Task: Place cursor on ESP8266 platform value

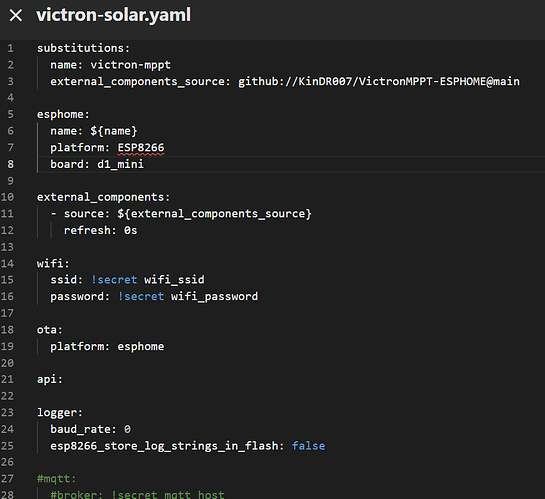Action: (141, 148)
